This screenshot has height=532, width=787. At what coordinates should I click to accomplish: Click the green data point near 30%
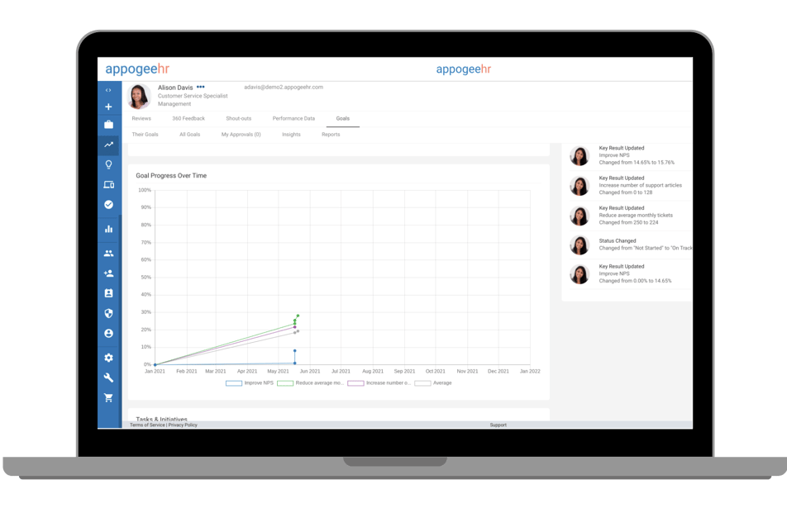tap(298, 316)
